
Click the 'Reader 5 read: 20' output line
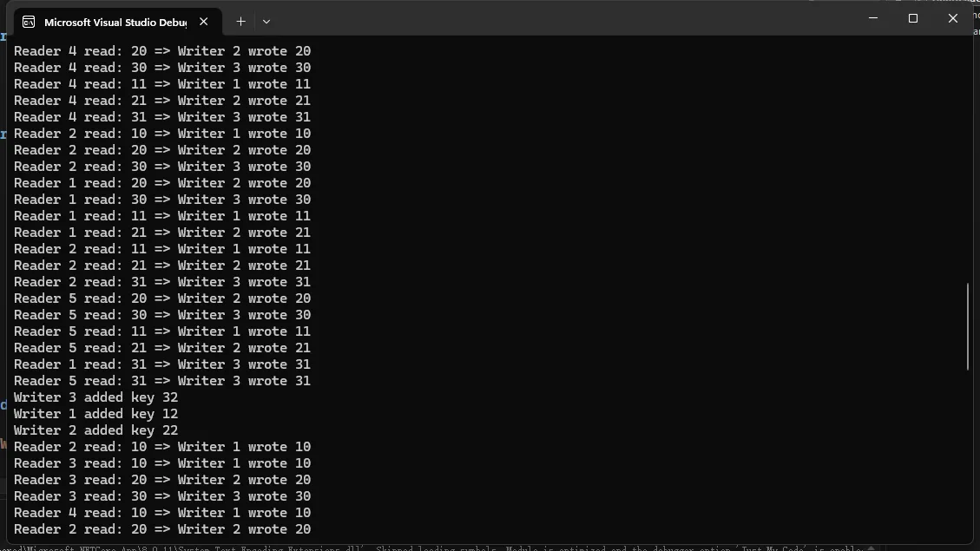[x=162, y=298]
